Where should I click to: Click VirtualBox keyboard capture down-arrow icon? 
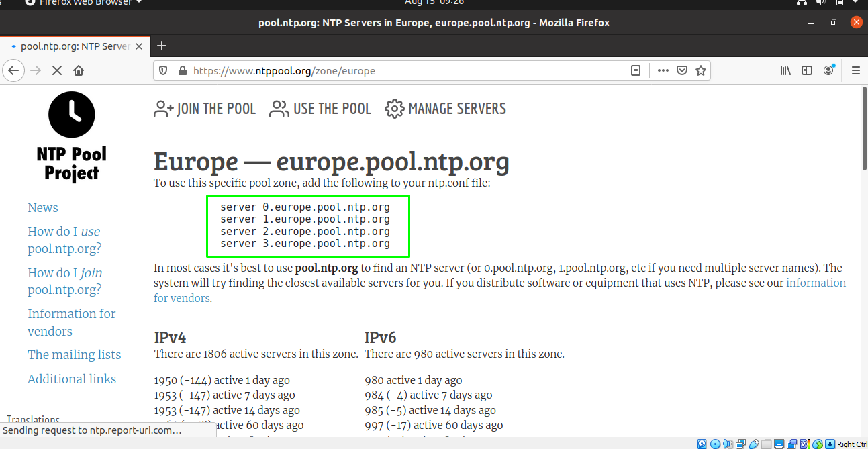coord(830,444)
